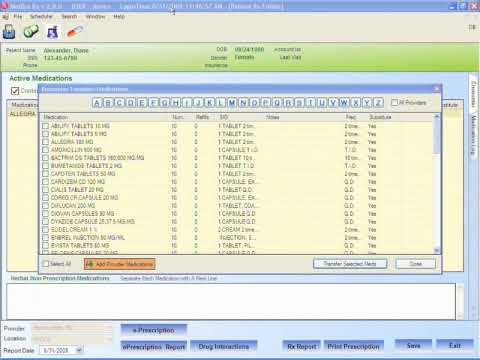Click the Print Prescription button
480x360 pixels.
353,347
